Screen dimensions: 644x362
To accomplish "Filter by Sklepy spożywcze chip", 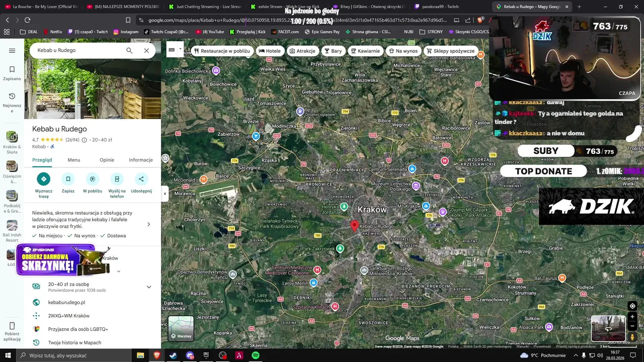I will click(x=450, y=51).
